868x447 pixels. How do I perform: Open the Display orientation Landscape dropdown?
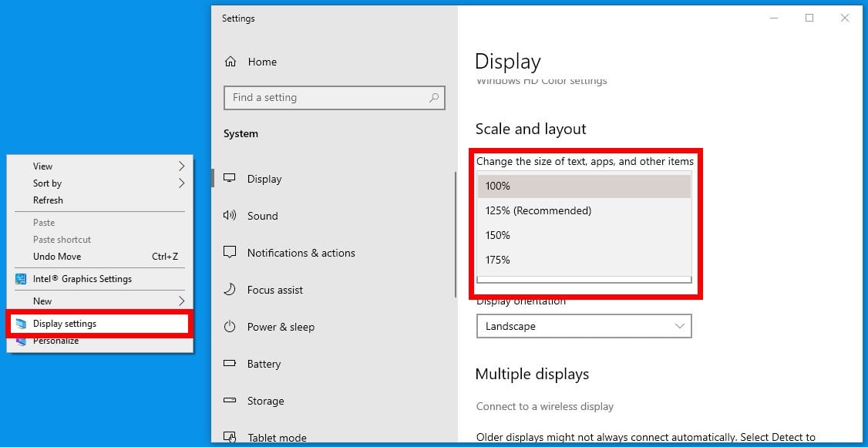(x=584, y=326)
